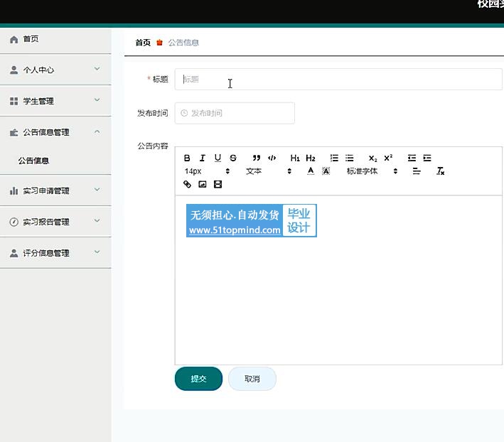Insert ordered numbered list
The image size is (504, 442).
(334, 158)
